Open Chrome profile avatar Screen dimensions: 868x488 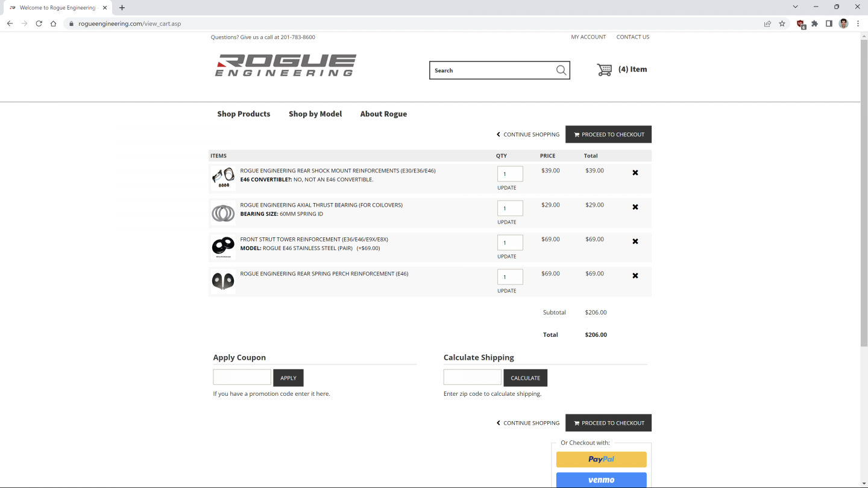[x=843, y=23]
